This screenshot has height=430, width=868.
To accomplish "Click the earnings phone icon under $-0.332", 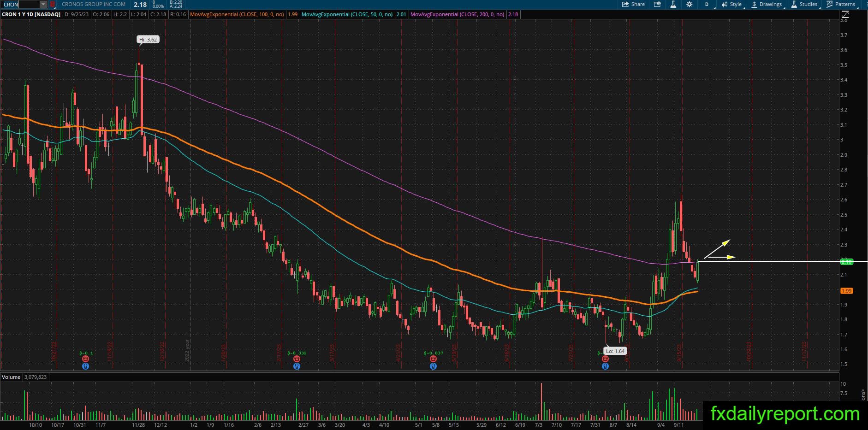I will 297,359.
